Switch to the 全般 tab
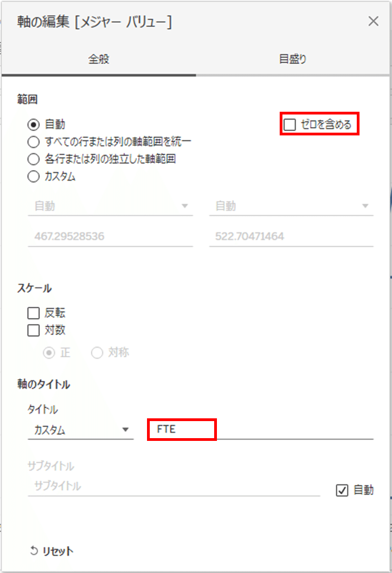Image resolution: width=392 pixels, height=573 pixels. (99, 59)
